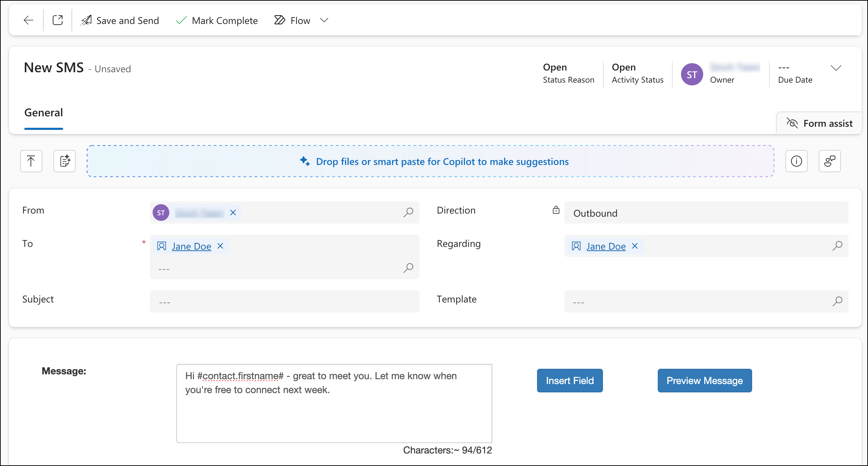This screenshot has width=868, height=466.
Task: Click the Preview Message button
Action: pos(704,381)
